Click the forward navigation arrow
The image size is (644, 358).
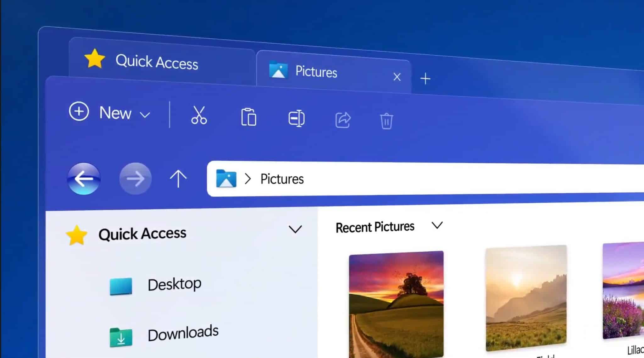(135, 179)
